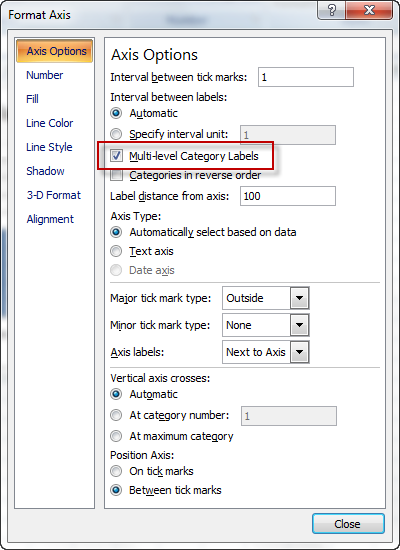Open the Fill section
400x550 pixels.
coord(32,99)
